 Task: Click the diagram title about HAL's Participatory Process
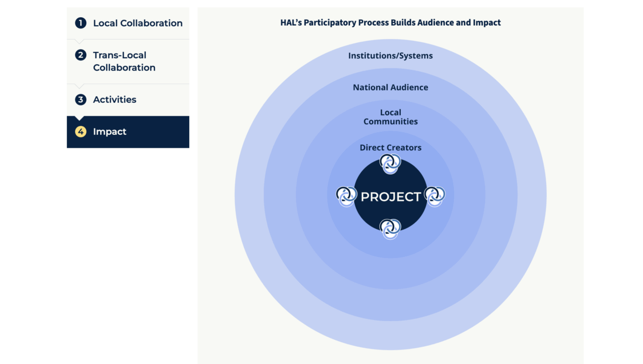pyautogui.click(x=391, y=22)
